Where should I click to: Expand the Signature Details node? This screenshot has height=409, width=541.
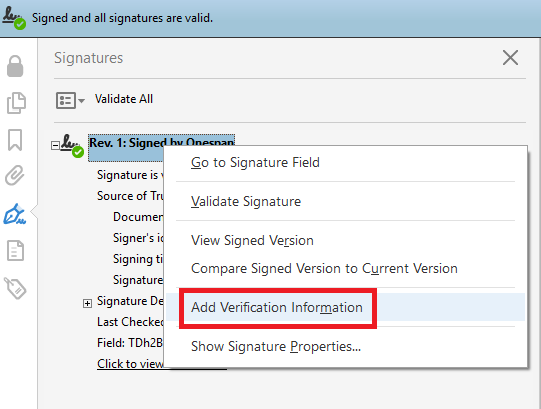(87, 303)
